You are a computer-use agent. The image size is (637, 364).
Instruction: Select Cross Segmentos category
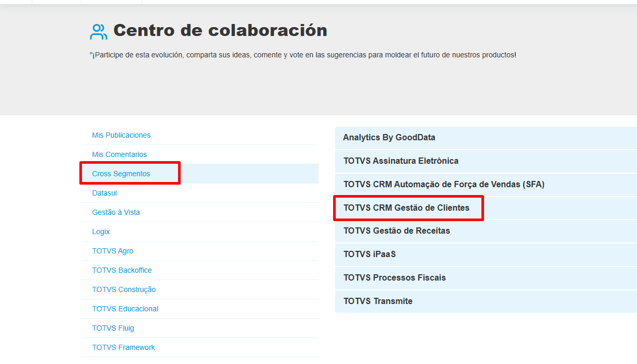point(121,174)
